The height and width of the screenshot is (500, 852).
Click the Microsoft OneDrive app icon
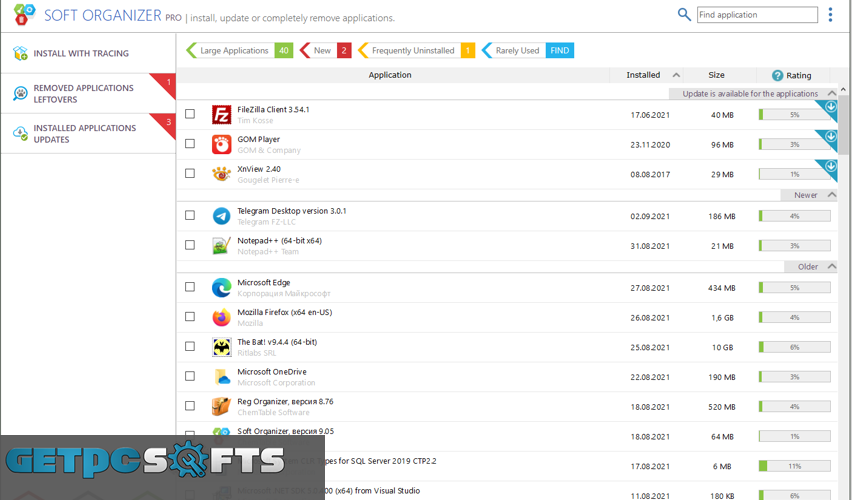221,377
